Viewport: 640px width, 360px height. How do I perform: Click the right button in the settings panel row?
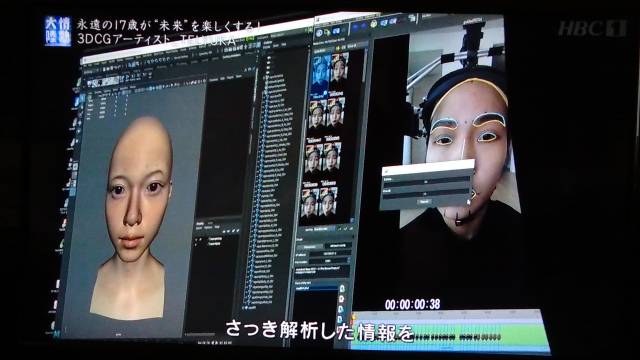click(x=338, y=246)
